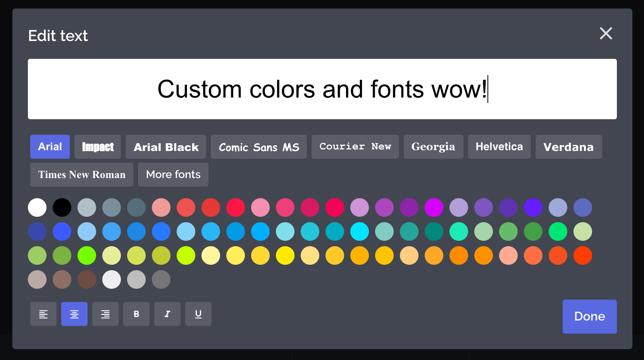Toggle underline text formatting

(198, 314)
